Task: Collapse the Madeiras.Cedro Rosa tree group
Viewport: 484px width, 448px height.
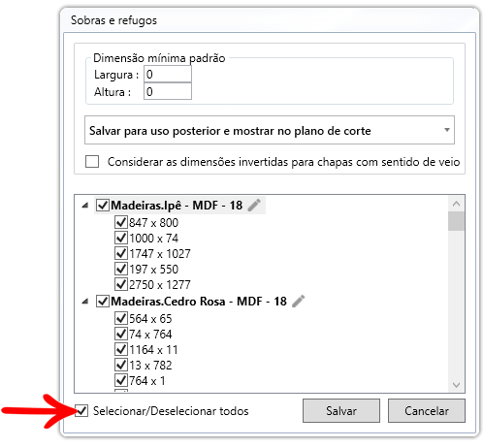Action: [85, 302]
